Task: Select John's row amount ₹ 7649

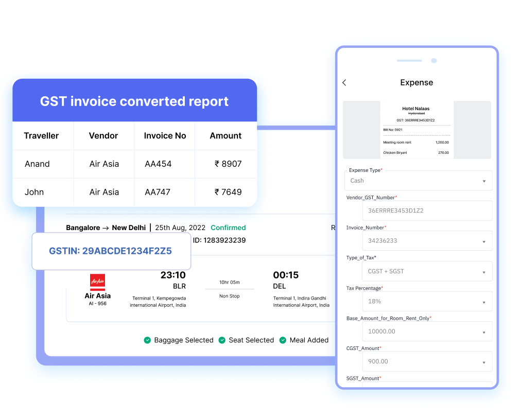Action: click(x=228, y=192)
